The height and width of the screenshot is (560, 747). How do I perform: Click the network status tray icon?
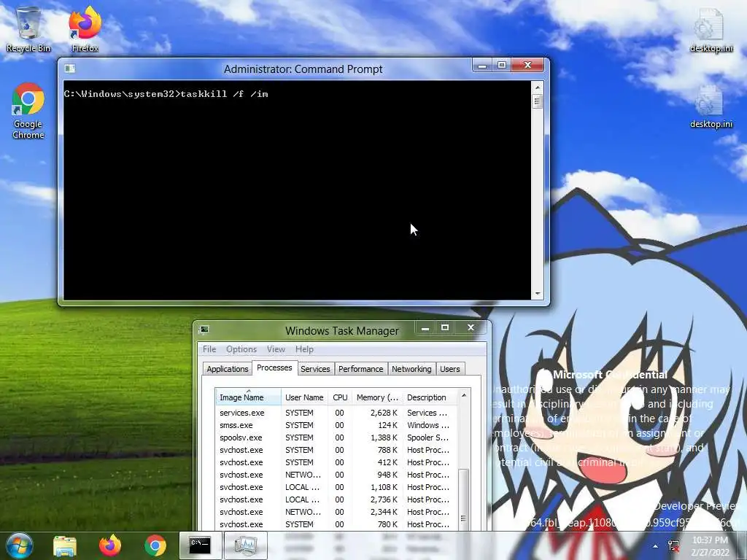click(673, 545)
